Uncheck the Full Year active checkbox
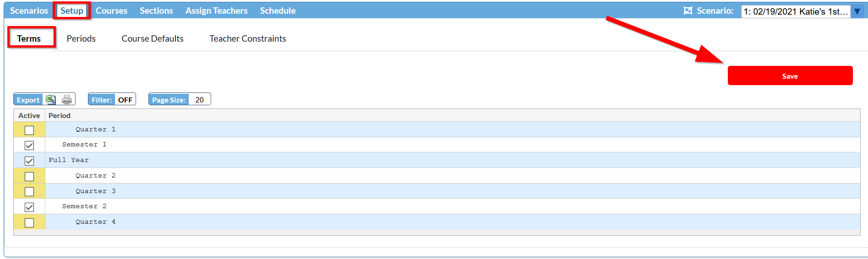The width and height of the screenshot is (868, 259). pos(29,161)
